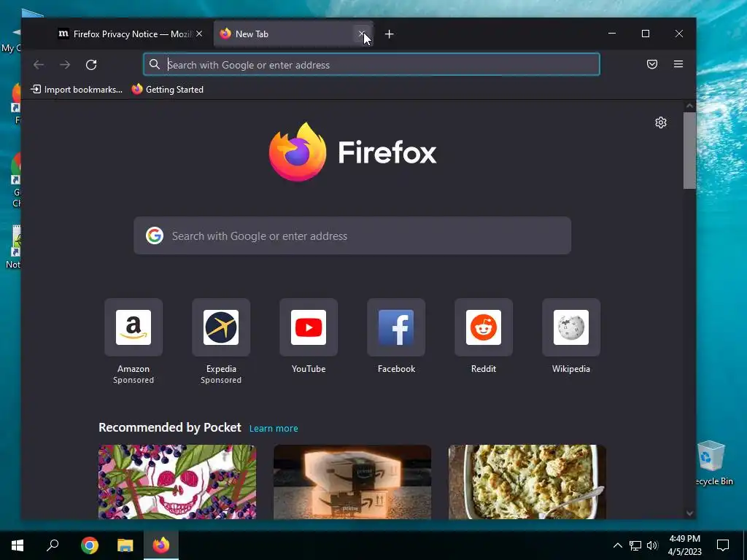Select the New Tab tab
This screenshot has height=560, width=747.
click(x=293, y=34)
